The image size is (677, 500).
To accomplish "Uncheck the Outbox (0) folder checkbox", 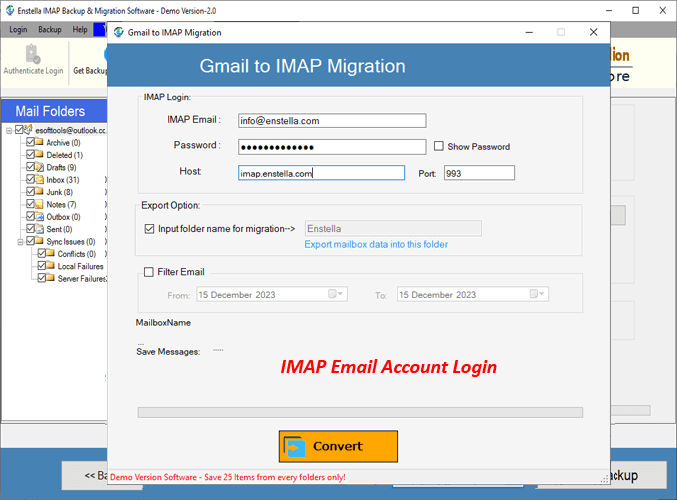I will [x=30, y=216].
